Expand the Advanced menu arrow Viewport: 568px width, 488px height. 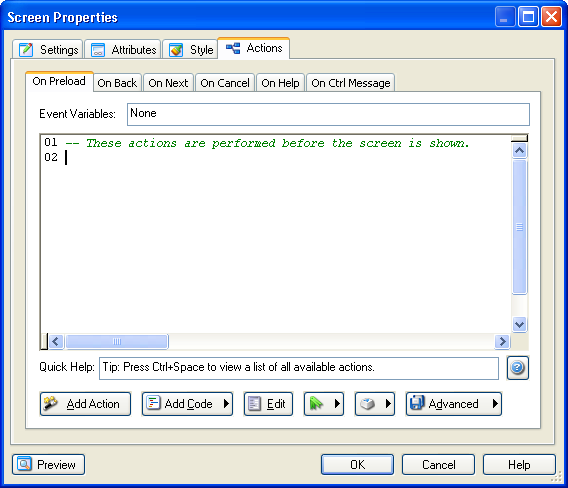tap(495, 404)
